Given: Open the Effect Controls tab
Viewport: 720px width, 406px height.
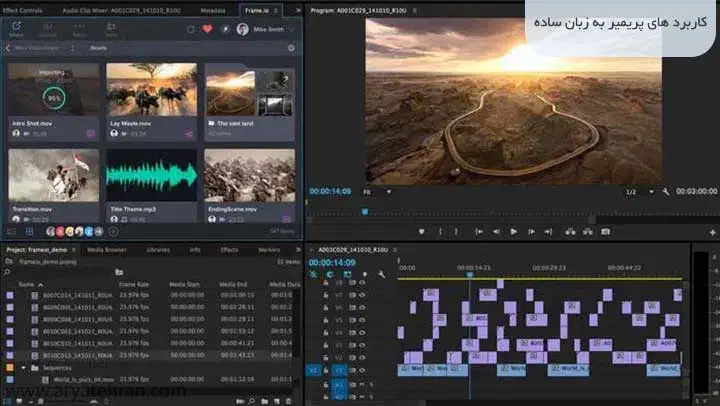Looking at the screenshot, I should 22,9.
